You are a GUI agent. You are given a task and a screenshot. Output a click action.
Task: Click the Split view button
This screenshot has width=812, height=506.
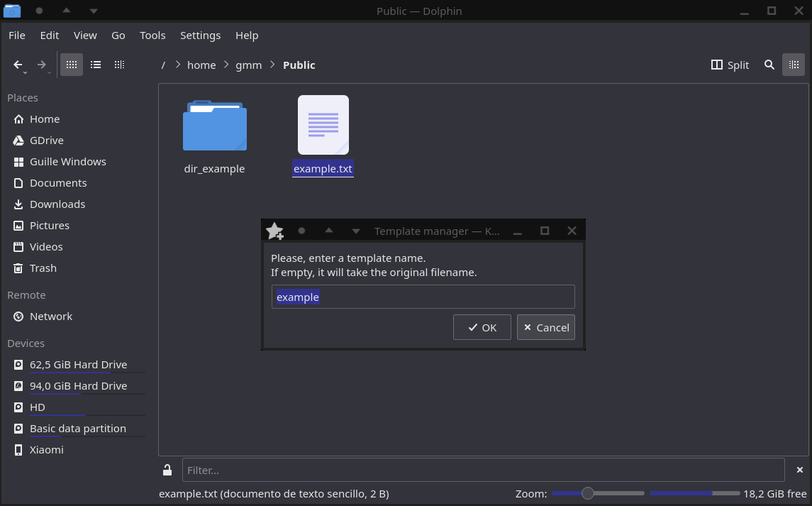pyautogui.click(x=730, y=65)
